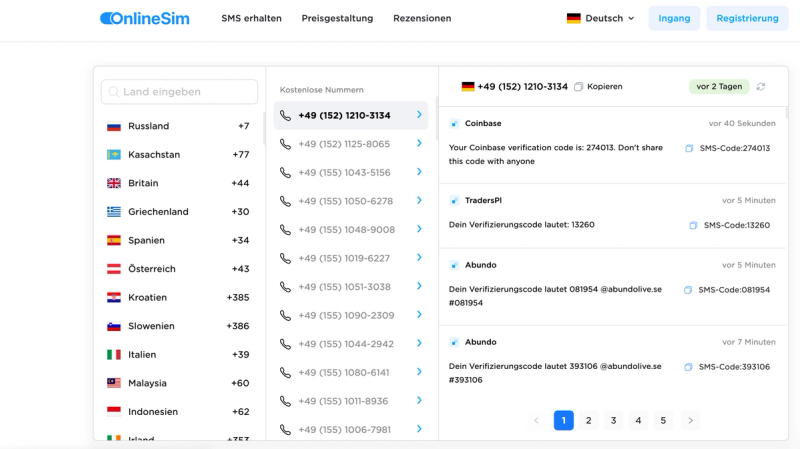This screenshot has width=800, height=449.
Task: Copy the SMS code 13260 icon
Action: point(693,225)
